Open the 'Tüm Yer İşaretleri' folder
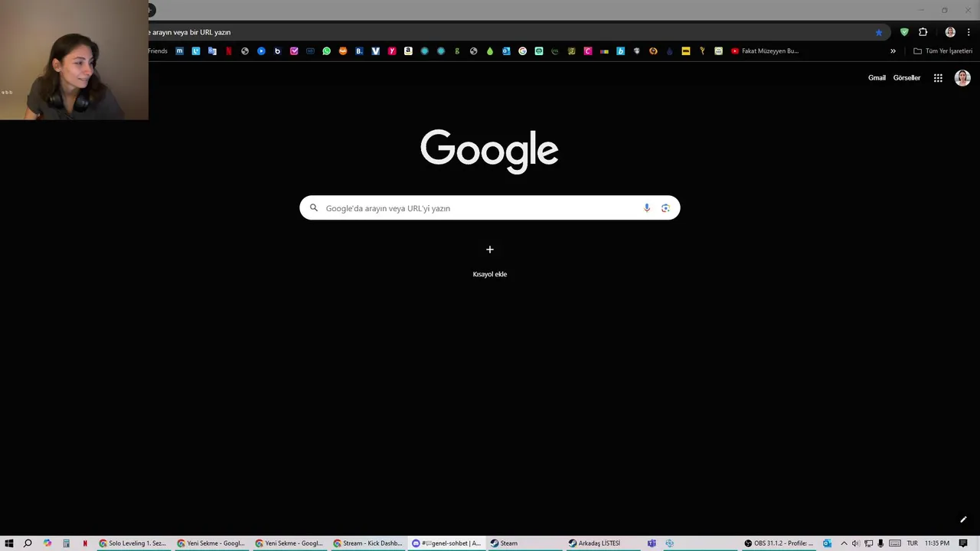 (x=943, y=51)
